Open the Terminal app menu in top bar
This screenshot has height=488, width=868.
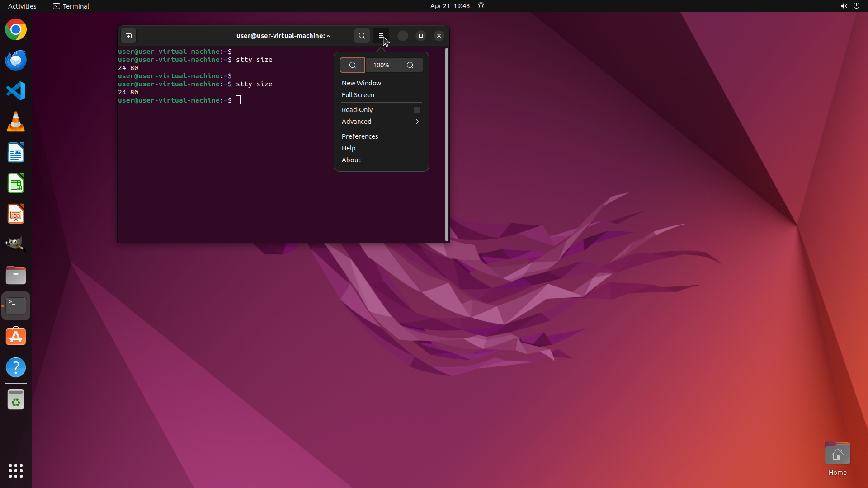(71, 6)
